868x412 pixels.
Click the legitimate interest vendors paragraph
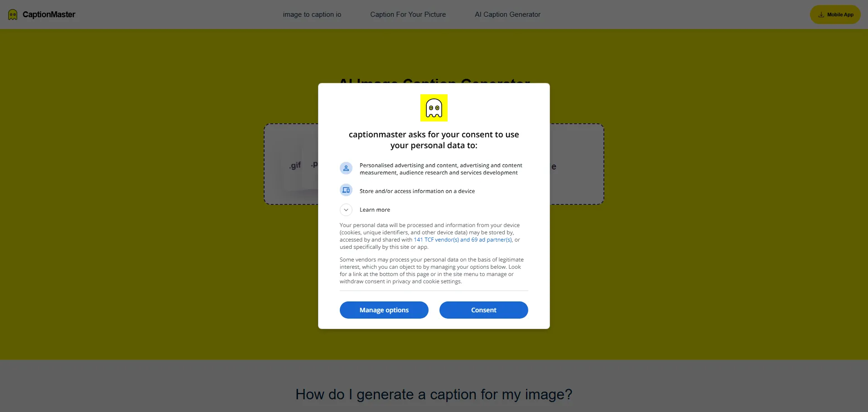(x=432, y=271)
